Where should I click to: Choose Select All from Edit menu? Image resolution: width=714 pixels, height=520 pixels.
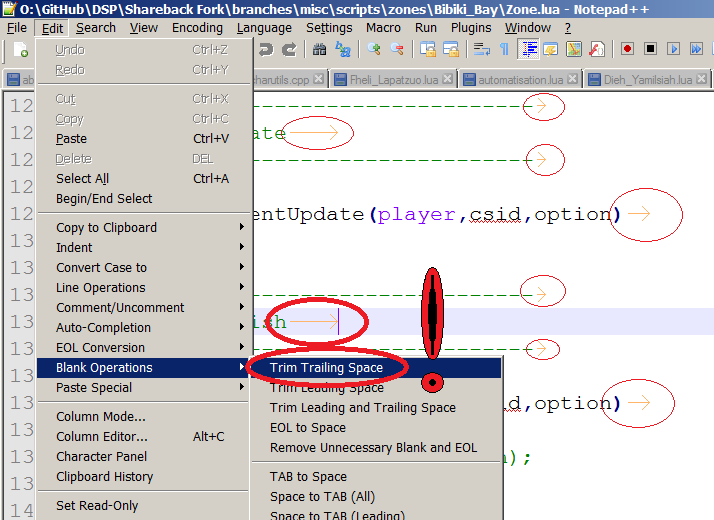pos(82,179)
